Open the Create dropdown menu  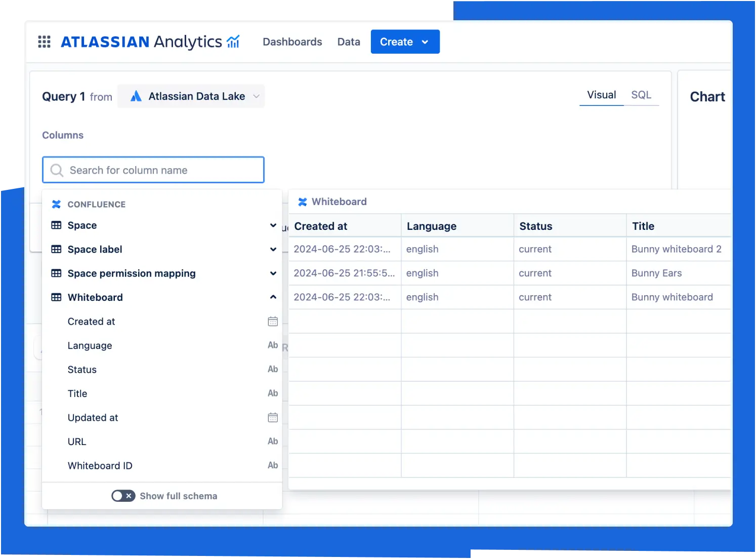tap(405, 42)
